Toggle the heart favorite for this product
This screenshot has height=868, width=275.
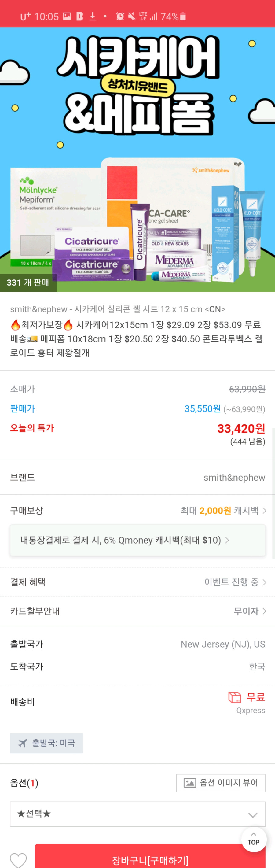click(x=18, y=859)
